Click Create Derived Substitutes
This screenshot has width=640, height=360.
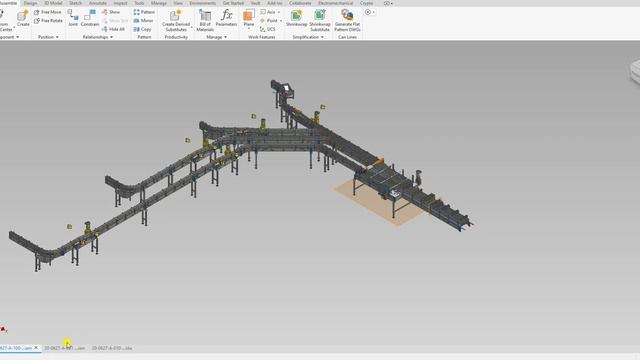[176, 20]
